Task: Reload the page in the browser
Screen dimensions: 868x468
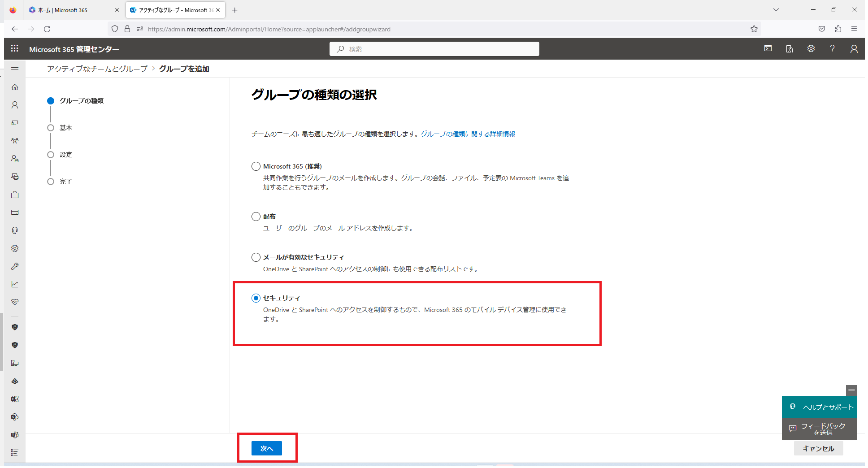Action: point(47,29)
